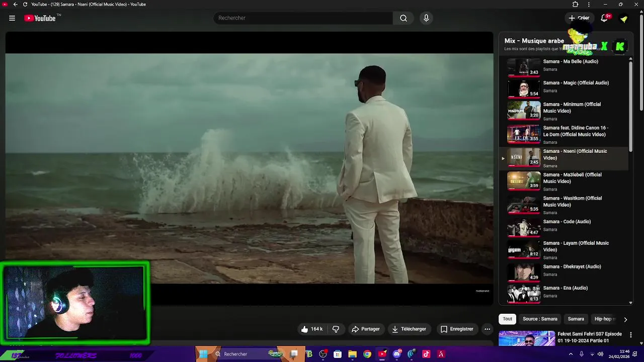The image size is (644, 362).
Task: Select the Source : Samara chip
Action: 540,319
